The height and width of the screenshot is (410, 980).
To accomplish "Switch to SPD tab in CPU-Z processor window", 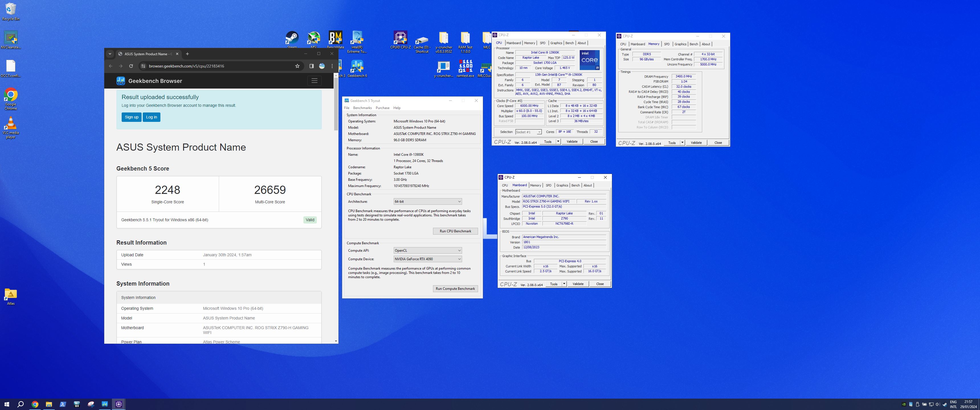I will tap(542, 43).
